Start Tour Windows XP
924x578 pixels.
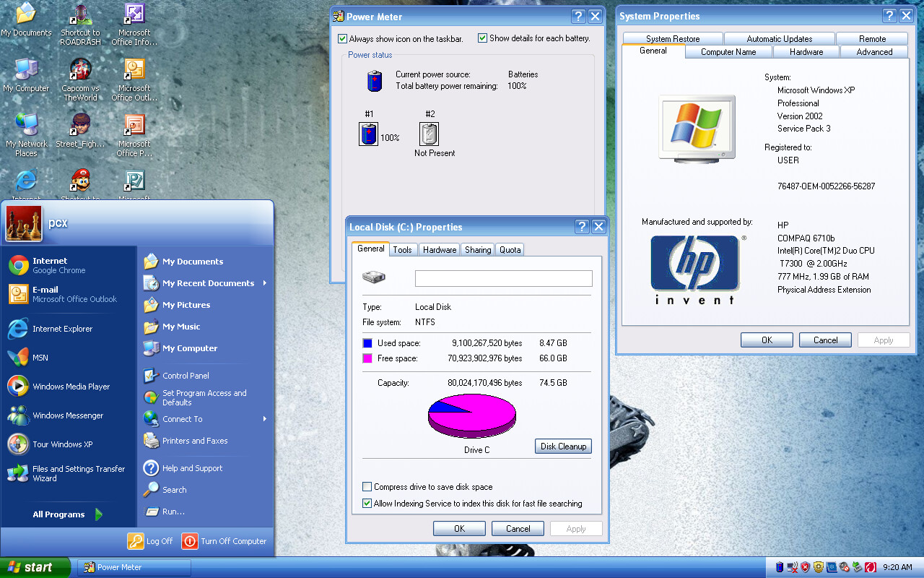(69, 444)
